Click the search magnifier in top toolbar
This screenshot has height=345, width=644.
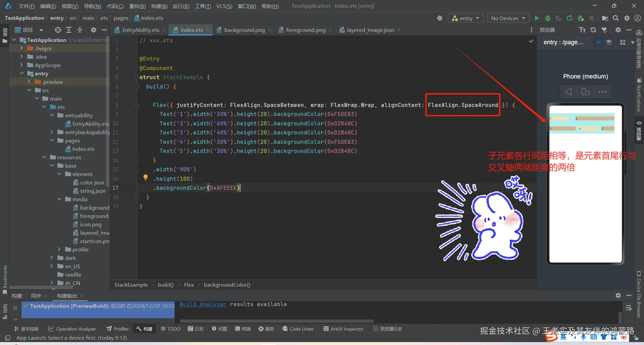[x=616, y=18]
